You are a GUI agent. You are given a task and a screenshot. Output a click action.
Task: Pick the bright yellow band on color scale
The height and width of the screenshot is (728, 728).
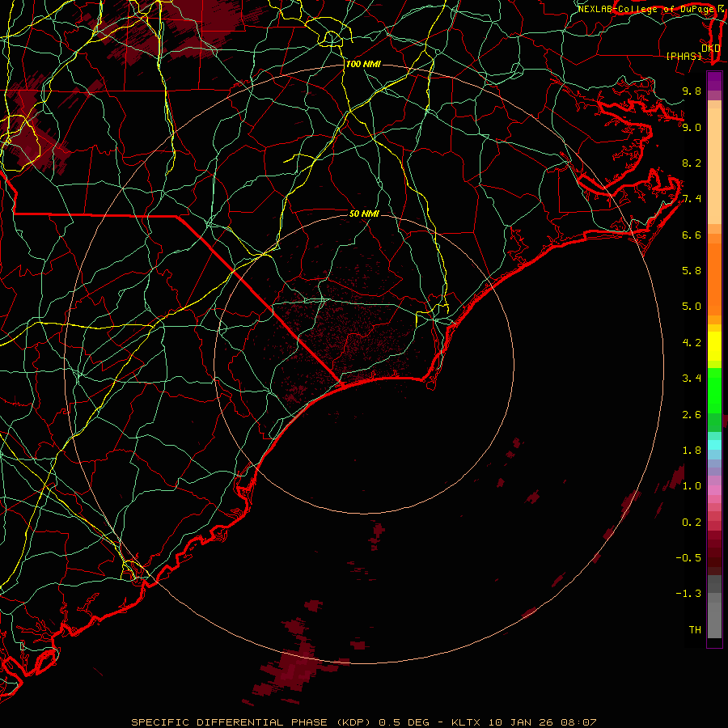click(x=714, y=346)
